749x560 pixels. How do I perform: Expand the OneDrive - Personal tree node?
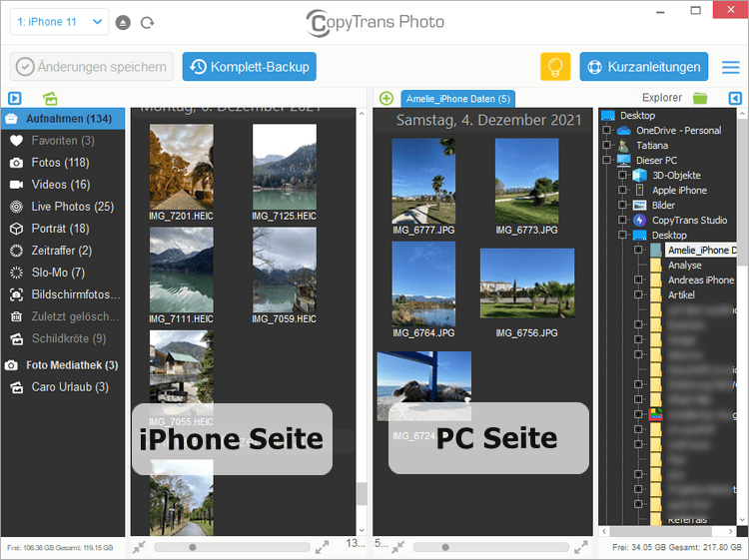click(x=606, y=131)
